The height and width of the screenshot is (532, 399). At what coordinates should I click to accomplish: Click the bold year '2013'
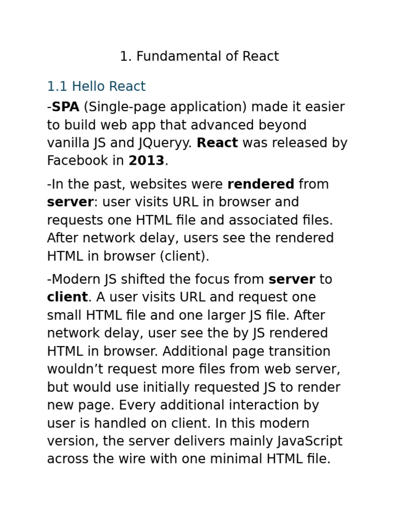pyautogui.click(x=147, y=161)
